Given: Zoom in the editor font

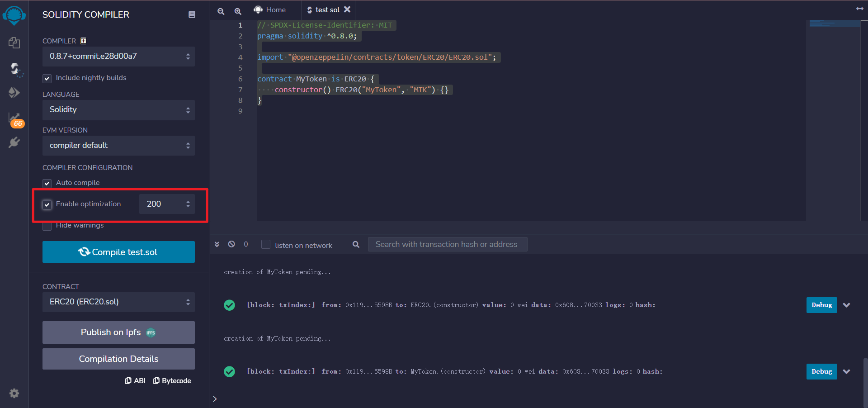Looking at the screenshot, I should [238, 11].
